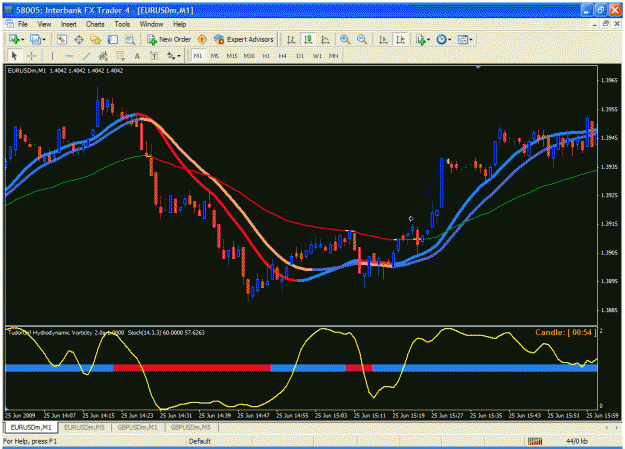The width and height of the screenshot is (625, 449).
Task: Open the Periods clock icon
Action: (x=441, y=39)
